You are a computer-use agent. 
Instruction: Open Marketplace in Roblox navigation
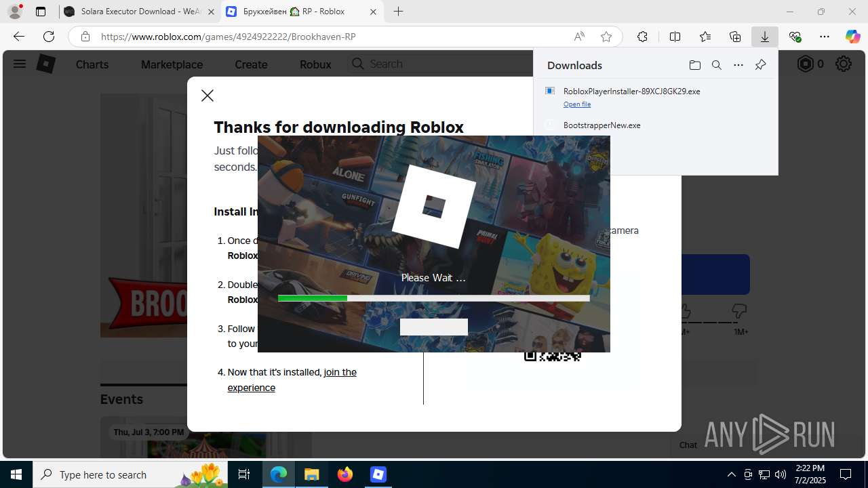(x=172, y=64)
